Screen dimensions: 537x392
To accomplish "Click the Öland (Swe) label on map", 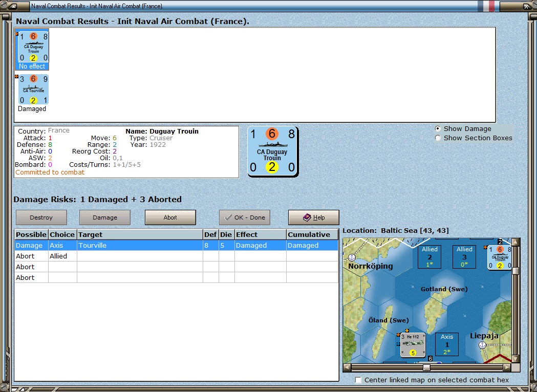I will tap(389, 320).
